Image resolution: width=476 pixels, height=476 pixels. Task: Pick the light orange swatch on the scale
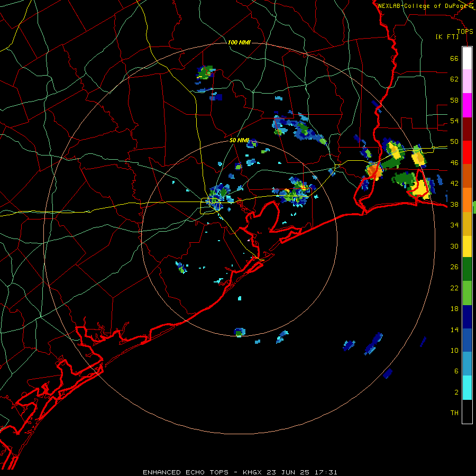(467, 199)
